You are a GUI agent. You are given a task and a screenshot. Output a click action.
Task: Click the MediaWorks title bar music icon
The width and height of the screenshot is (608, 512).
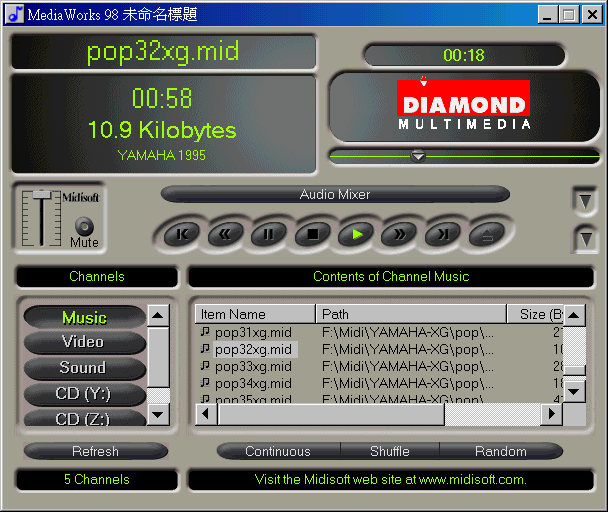click(16, 15)
